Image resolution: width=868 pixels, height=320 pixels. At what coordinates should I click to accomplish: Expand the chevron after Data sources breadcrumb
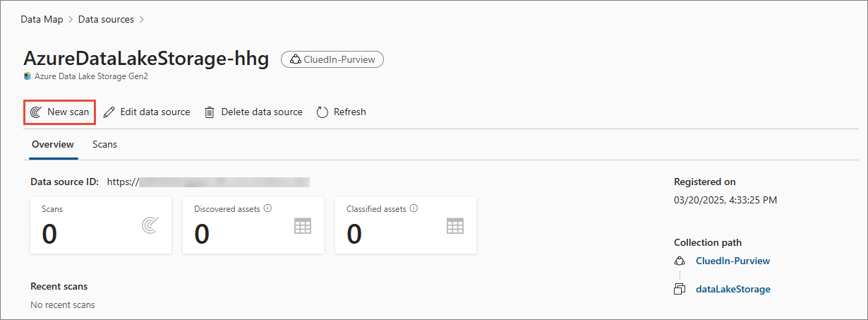tap(142, 19)
